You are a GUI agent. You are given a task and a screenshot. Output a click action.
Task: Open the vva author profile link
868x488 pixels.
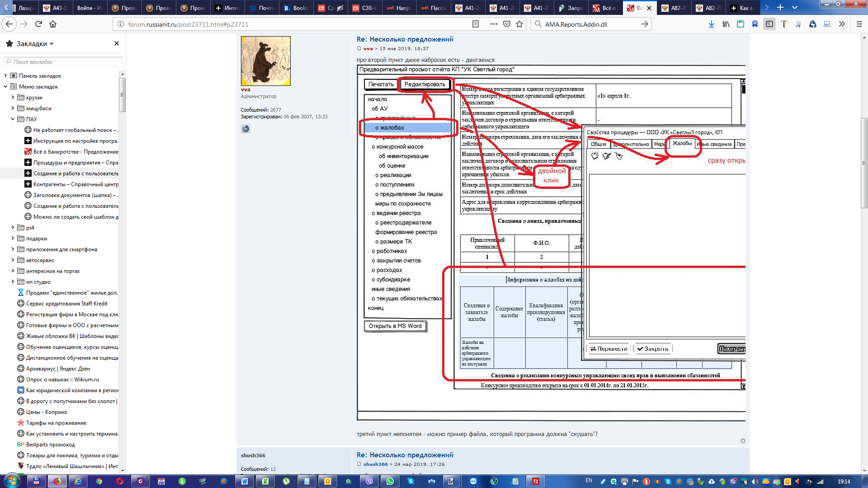(x=368, y=48)
